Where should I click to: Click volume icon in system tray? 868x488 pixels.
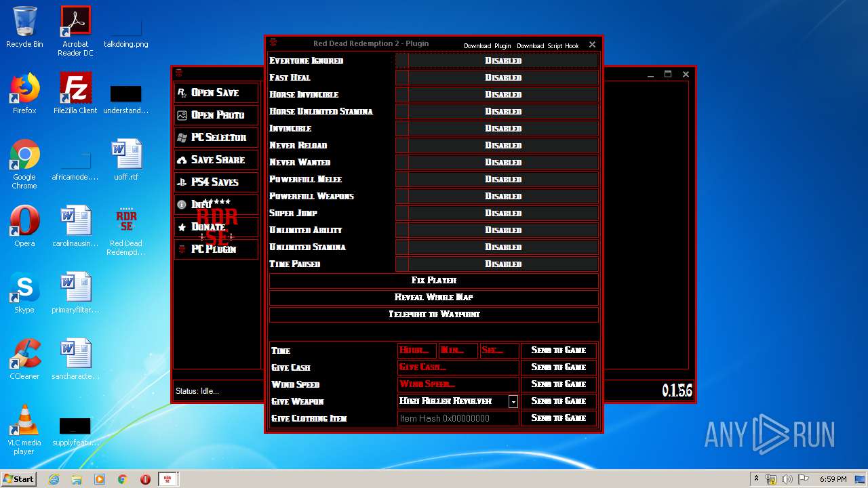(x=787, y=479)
